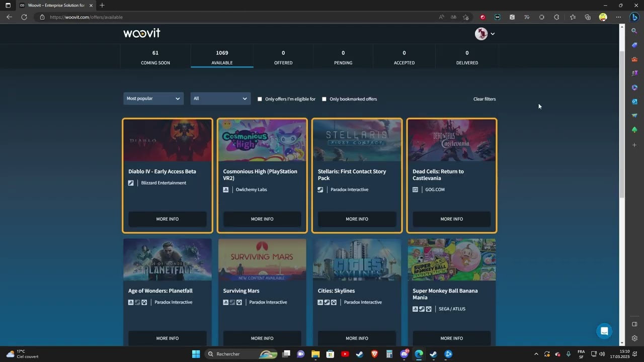Viewport: 644px width, 362px height.
Task: Open the user avatar in the Woovit header
Action: (x=481, y=34)
